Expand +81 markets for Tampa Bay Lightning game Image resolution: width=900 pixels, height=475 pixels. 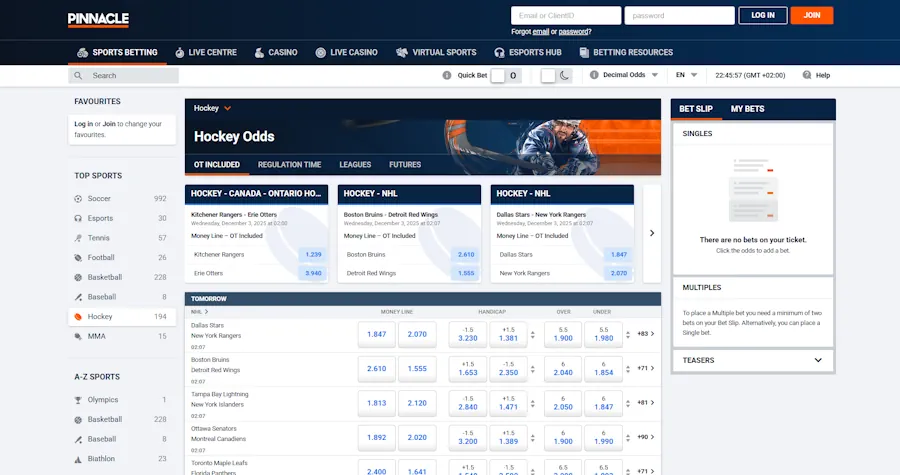pos(646,403)
